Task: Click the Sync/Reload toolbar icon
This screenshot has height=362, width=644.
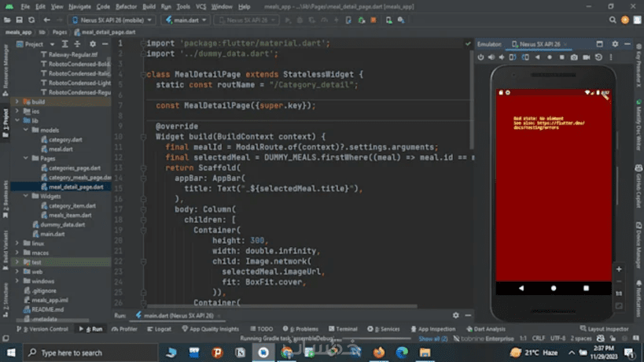Action: point(31,20)
